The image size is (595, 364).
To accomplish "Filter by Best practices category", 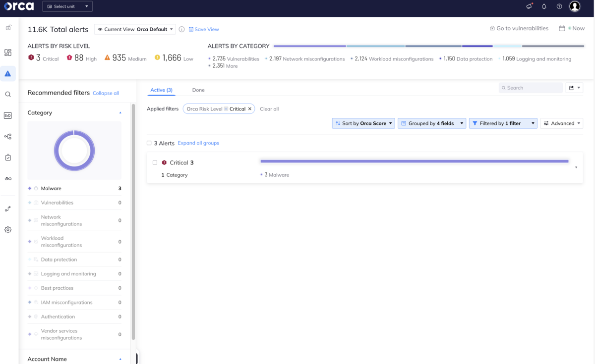I will (x=74, y=288).
